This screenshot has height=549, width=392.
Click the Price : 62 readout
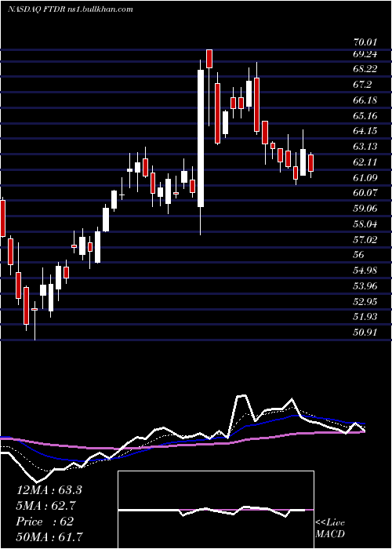click(45, 522)
